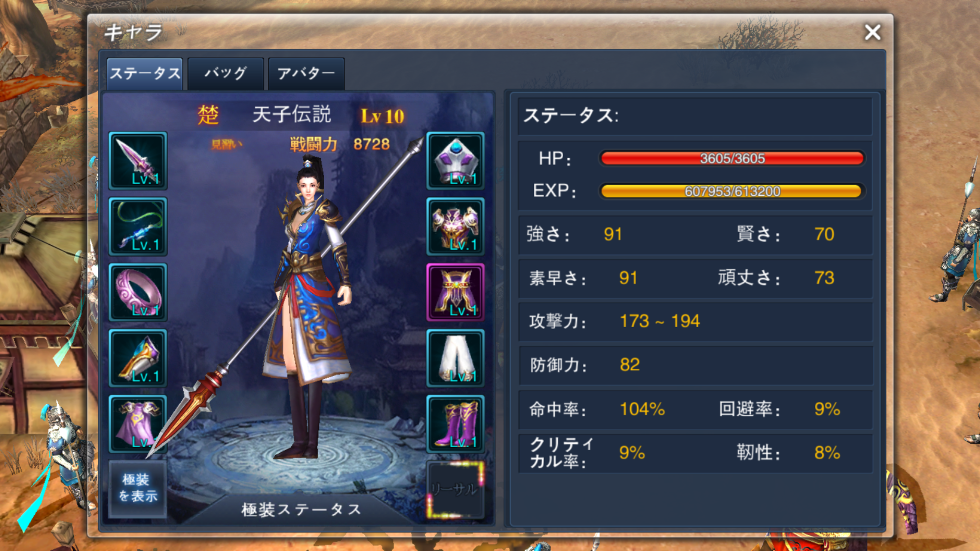Close the キャラ window
Viewport: 980px width, 551px height.
(872, 32)
